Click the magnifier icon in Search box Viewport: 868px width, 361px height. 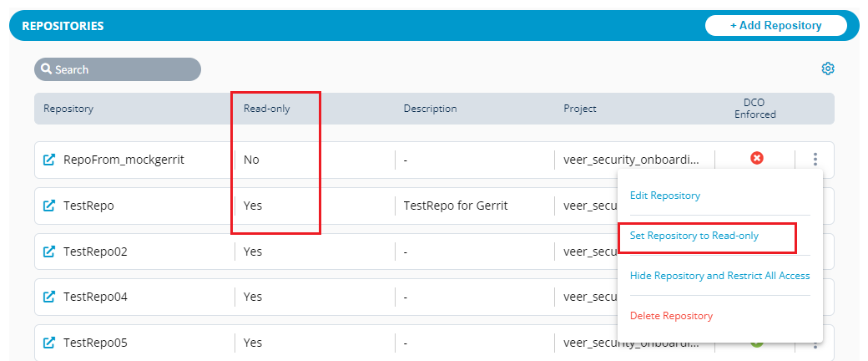47,69
